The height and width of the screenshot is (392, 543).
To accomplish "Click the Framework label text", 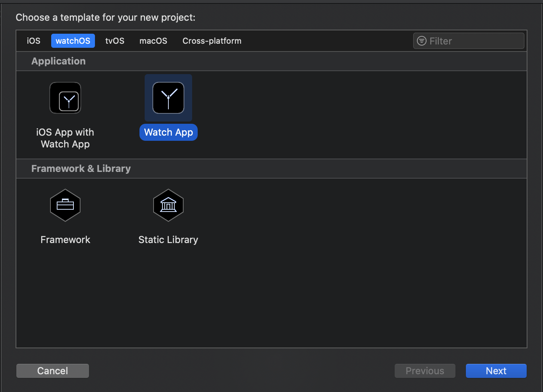I will (65, 240).
